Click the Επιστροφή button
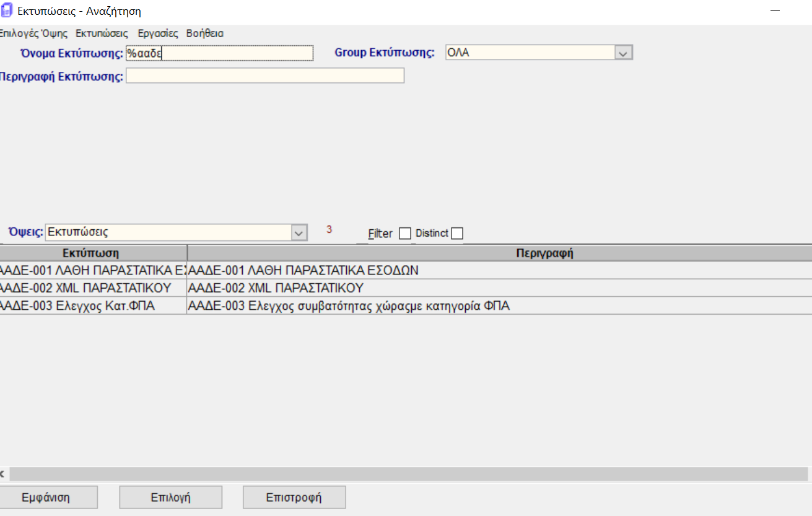 click(x=294, y=497)
